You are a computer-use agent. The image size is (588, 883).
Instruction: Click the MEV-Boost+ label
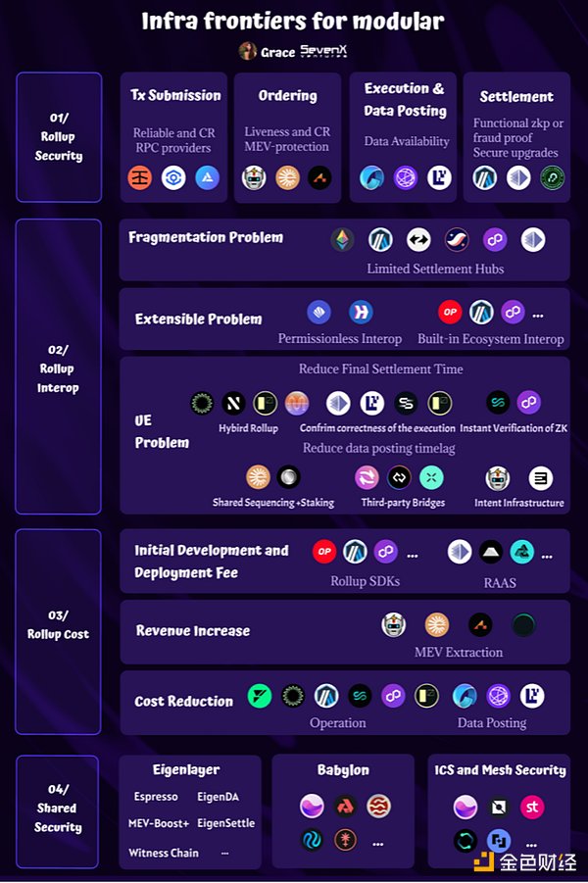159,823
